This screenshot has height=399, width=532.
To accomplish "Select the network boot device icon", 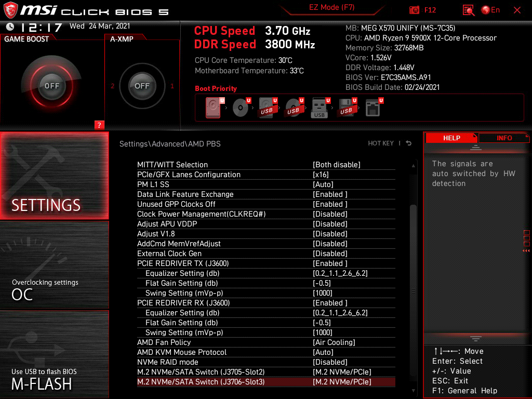I will tap(373, 108).
